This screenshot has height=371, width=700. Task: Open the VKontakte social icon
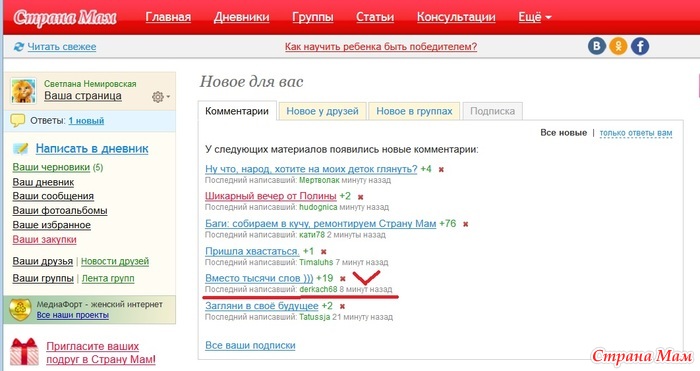tap(597, 46)
